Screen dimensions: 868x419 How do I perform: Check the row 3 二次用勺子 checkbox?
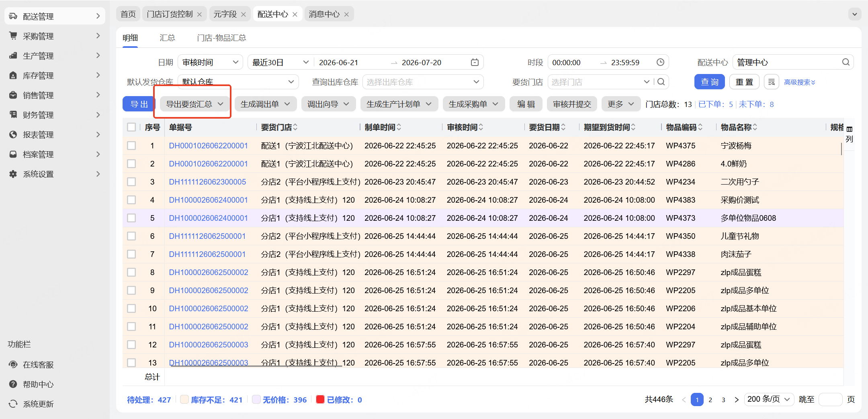[x=131, y=182]
